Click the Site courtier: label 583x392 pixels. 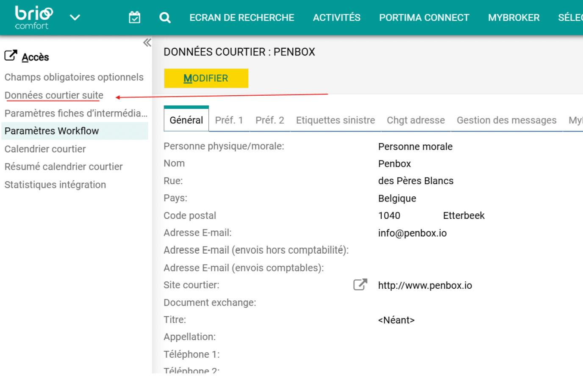[192, 285]
